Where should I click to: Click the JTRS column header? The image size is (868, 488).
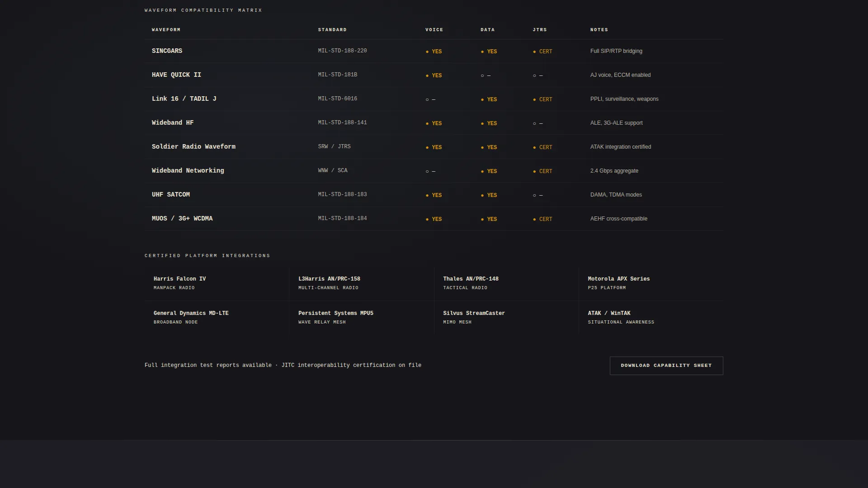tap(540, 30)
